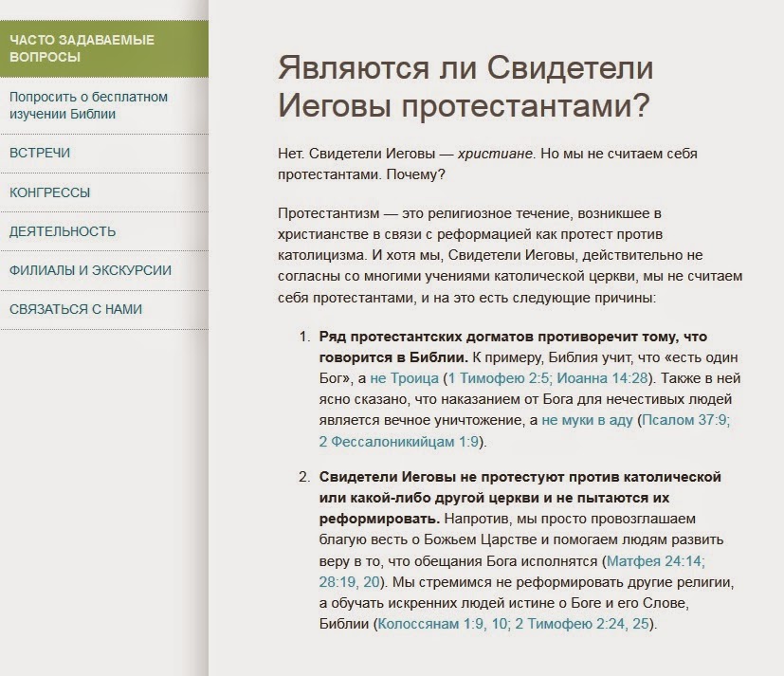
Task: Follow the 'не муки в аду' link
Action: tap(588, 421)
